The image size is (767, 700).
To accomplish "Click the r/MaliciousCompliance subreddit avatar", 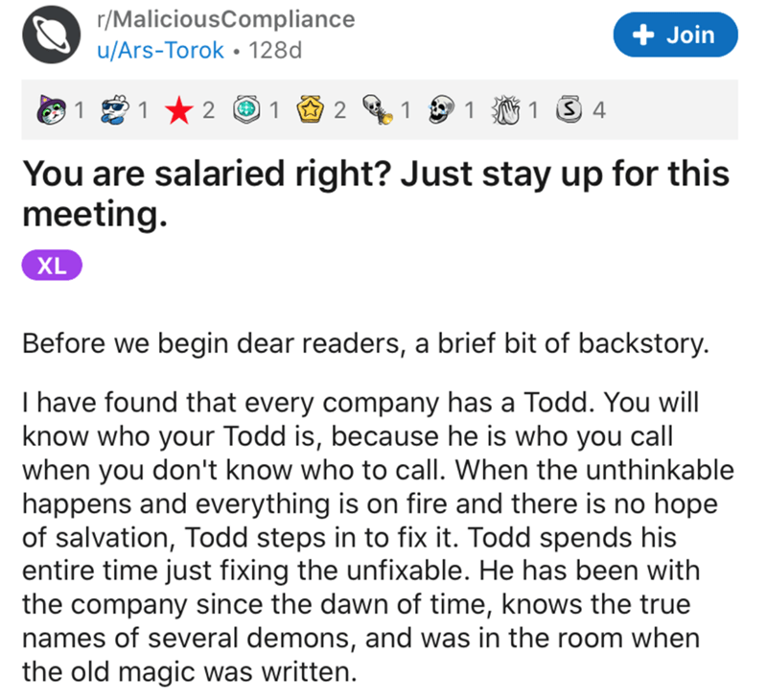I will [50, 35].
